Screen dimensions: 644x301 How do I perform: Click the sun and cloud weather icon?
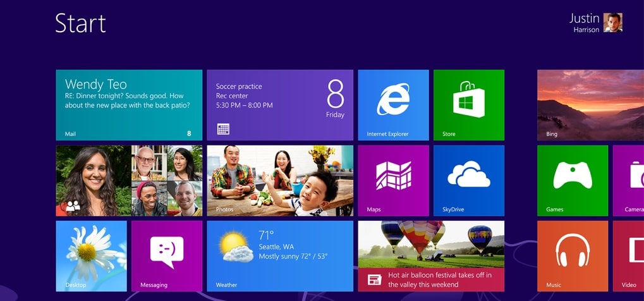236,247
